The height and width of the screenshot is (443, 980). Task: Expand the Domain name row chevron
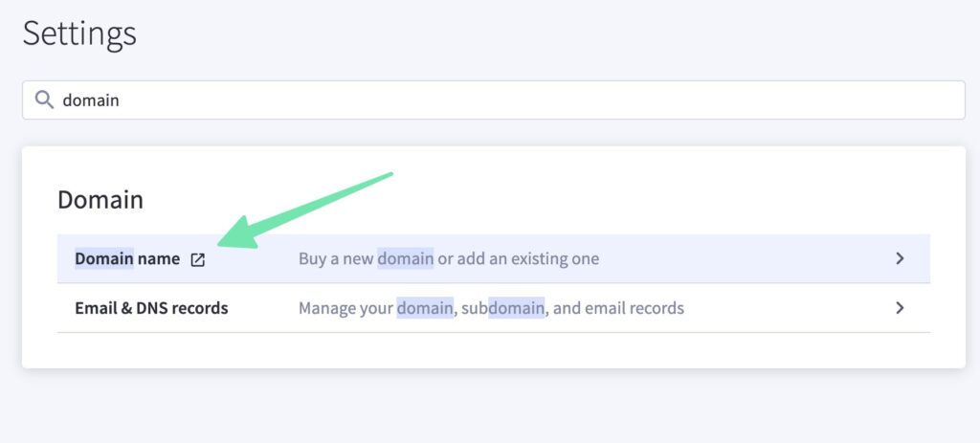(x=900, y=258)
